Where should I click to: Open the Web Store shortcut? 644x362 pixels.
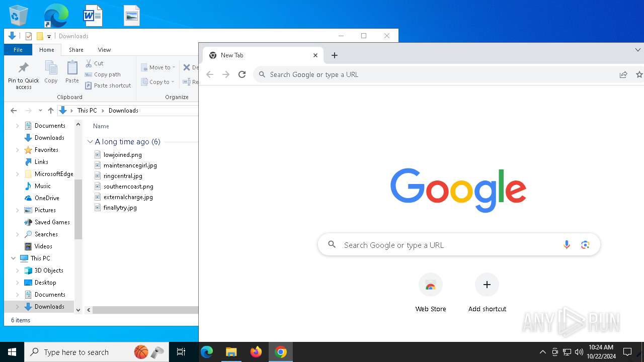431,293
